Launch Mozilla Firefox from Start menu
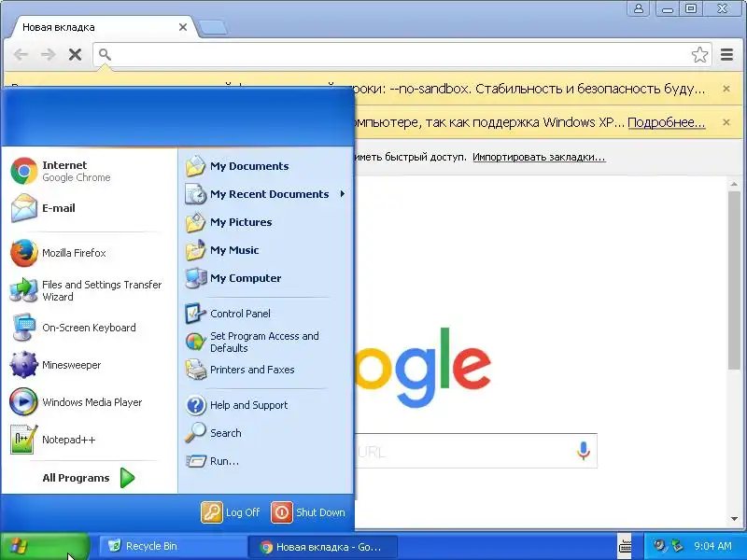747x560 pixels. click(89, 253)
